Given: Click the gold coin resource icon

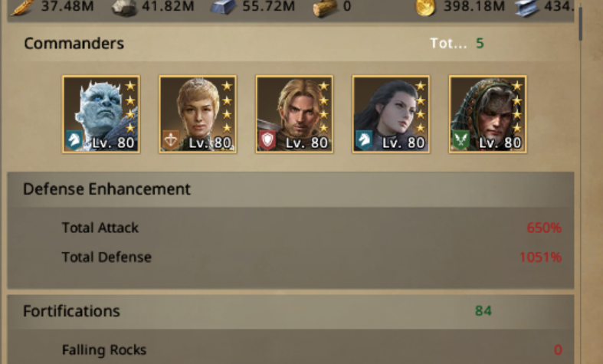Looking at the screenshot, I should point(425,8).
